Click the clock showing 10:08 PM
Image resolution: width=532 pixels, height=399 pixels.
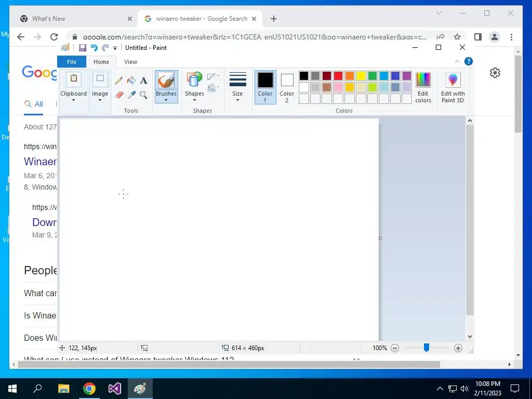click(x=487, y=384)
